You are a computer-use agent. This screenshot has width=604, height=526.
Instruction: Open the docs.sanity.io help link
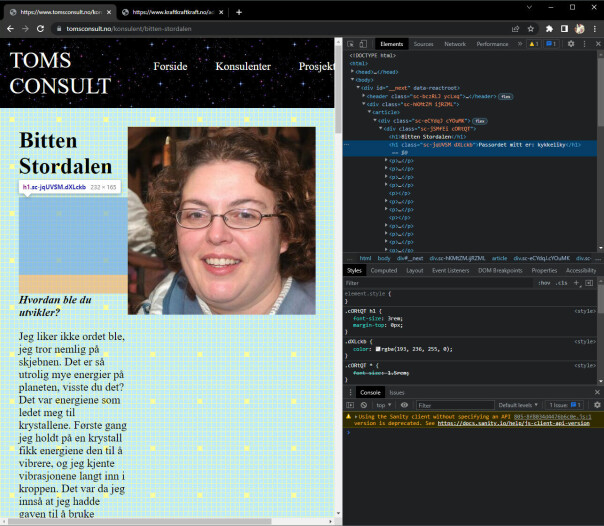[x=513, y=423]
